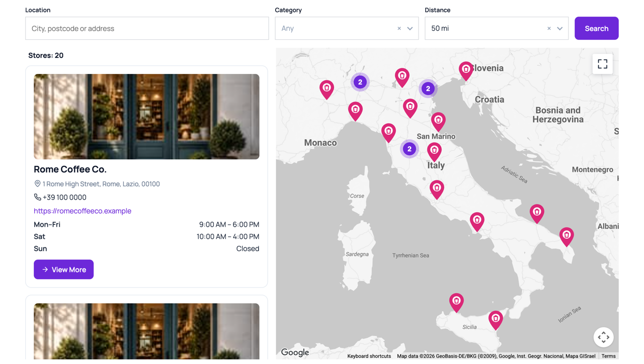Open the cluster of 2 near Italy label
The height and width of the screenshot is (364, 644).
(x=410, y=149)
